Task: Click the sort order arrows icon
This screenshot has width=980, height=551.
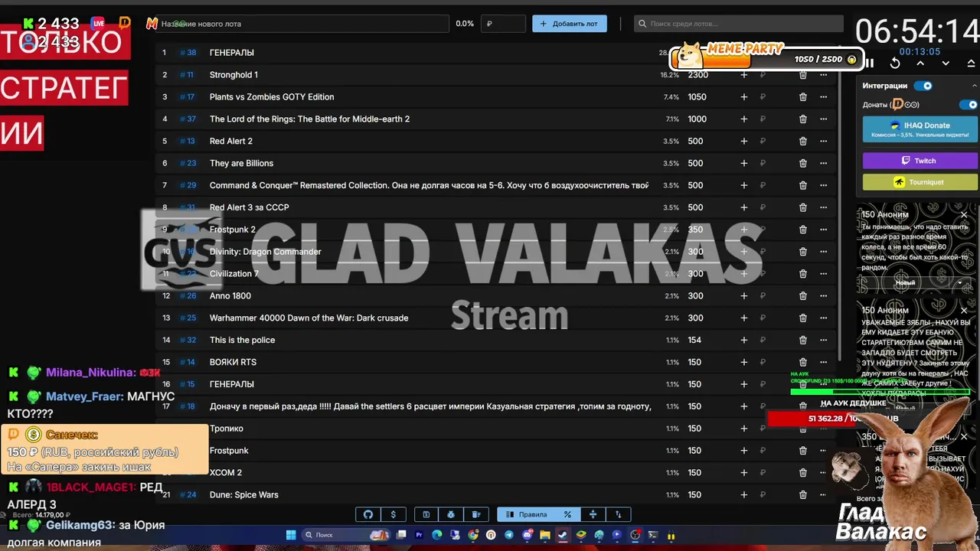Action: pyautogui.click(x=619, y=514)
